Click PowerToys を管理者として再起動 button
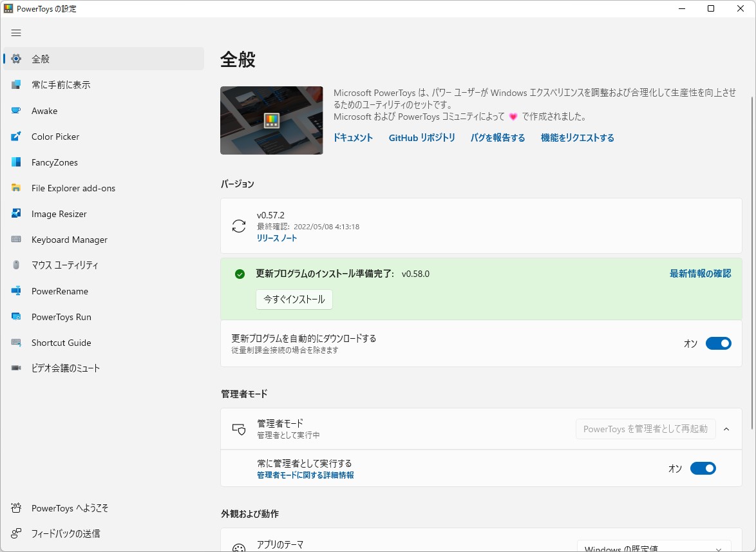The width and height of the screenshot is (756, 552). click(x=646, y=429)
